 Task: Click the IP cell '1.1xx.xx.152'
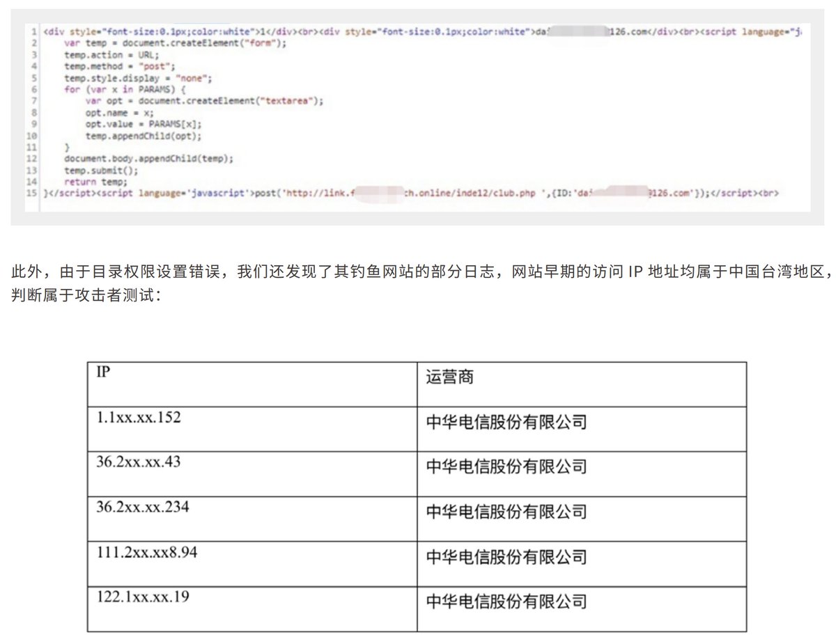(x=252, y=429)
